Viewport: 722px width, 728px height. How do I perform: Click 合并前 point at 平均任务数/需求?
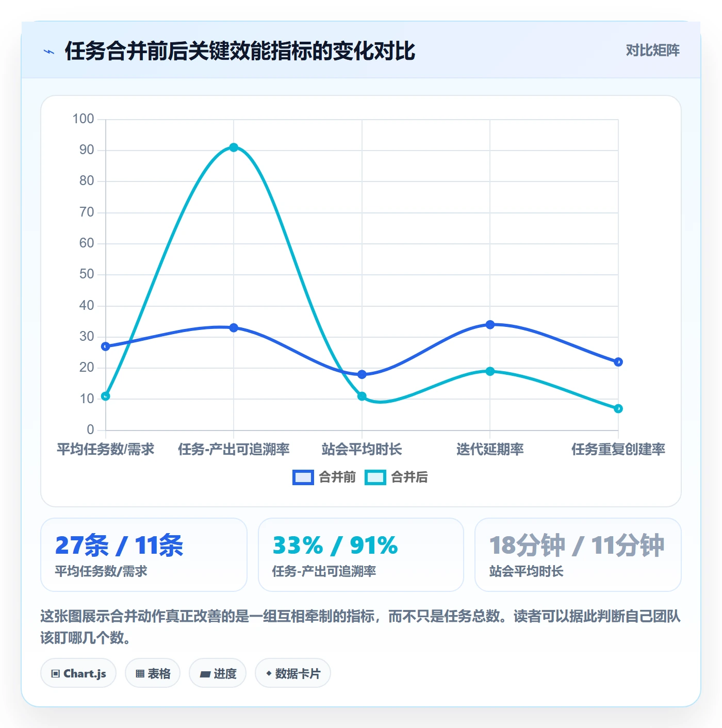[x=106, y=346]
